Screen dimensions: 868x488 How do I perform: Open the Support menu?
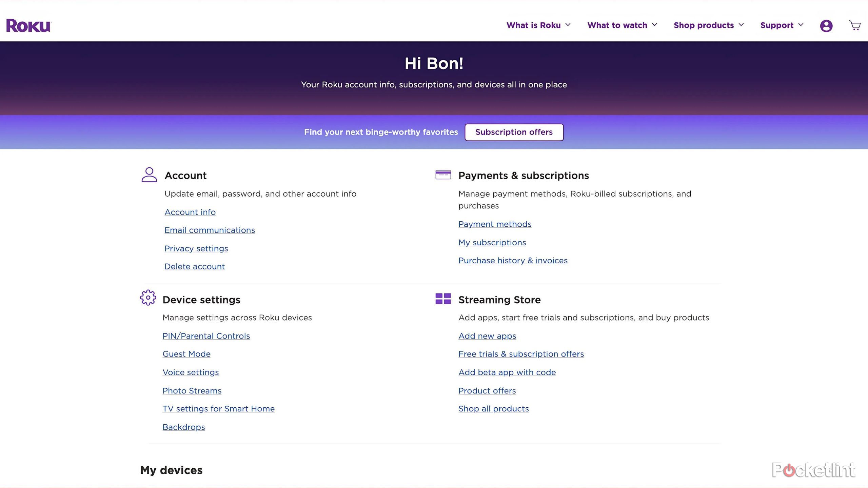(782, 25)
